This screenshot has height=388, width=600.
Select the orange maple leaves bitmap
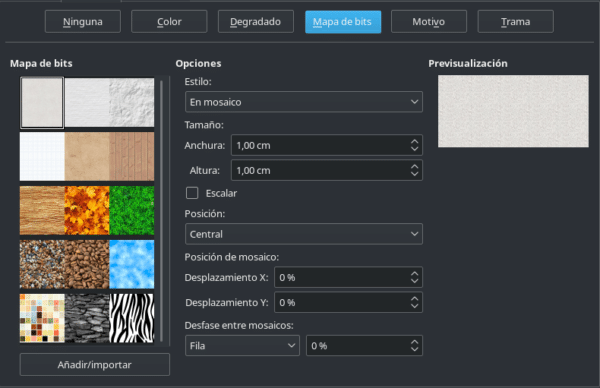click(87, 210)
